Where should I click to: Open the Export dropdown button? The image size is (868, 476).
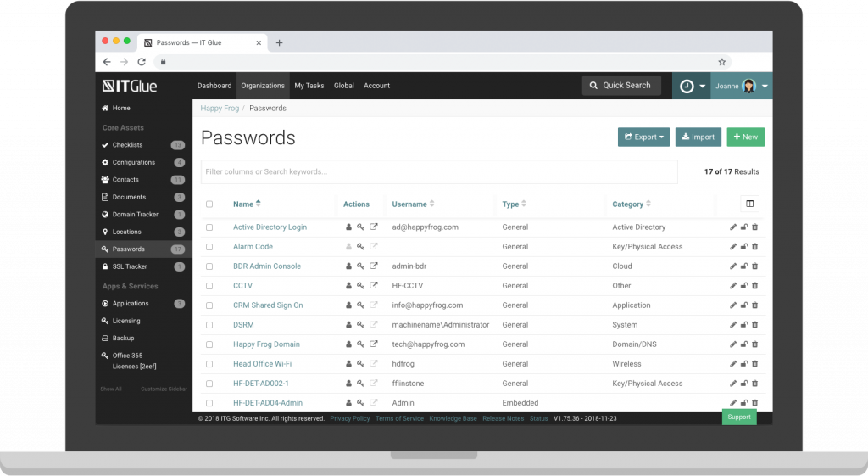click(x=643, y=137)
